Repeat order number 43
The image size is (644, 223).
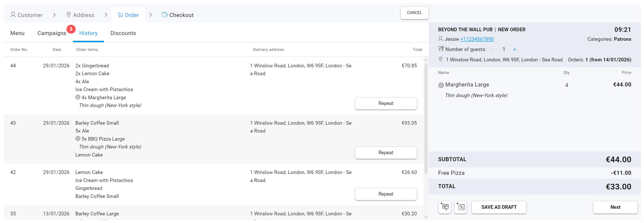386,152
